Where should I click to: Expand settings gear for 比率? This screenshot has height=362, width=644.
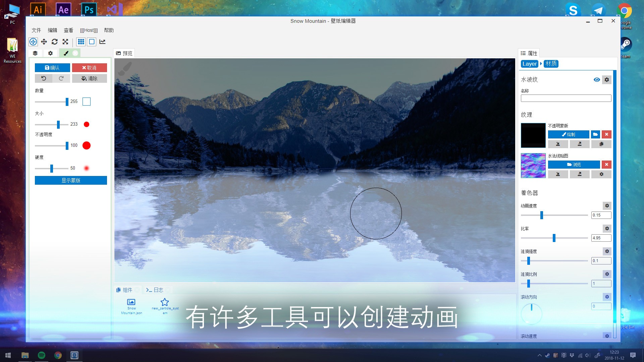(x=607, y=229)
